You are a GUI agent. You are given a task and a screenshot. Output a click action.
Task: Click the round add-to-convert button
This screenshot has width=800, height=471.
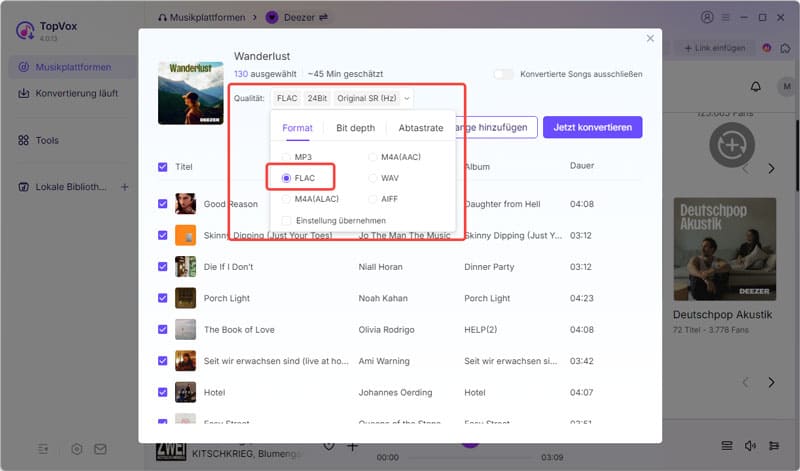[732, 145]
